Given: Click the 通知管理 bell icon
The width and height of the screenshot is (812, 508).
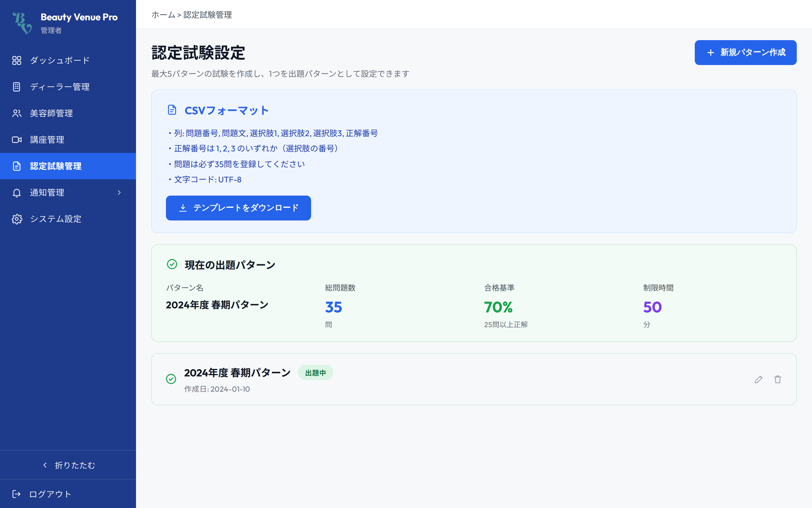Looking at the screenshot, I should (17, 193).
